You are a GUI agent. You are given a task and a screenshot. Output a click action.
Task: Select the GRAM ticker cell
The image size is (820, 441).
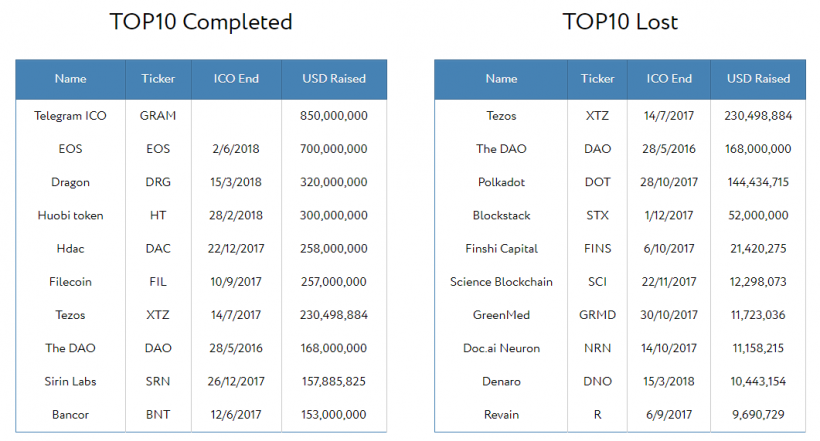pos(158,116)
